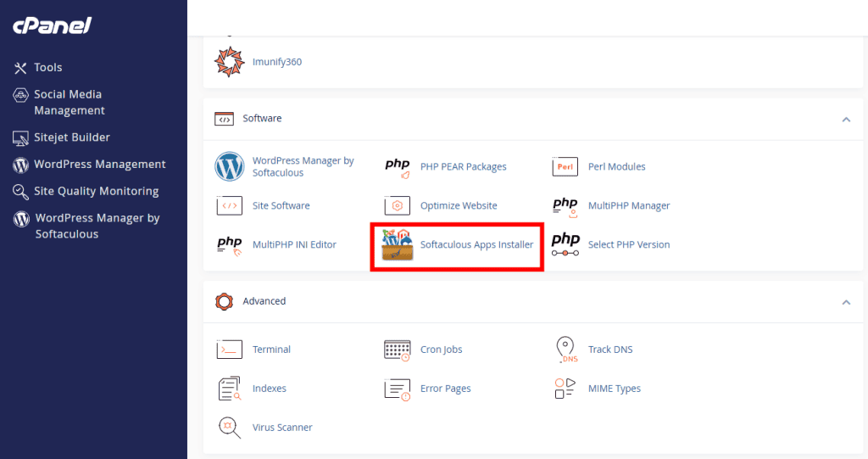Image resolution: width=868 pixels, height=459 pixels.
Task: Open the Terminal link
Action: pos(272,350)
